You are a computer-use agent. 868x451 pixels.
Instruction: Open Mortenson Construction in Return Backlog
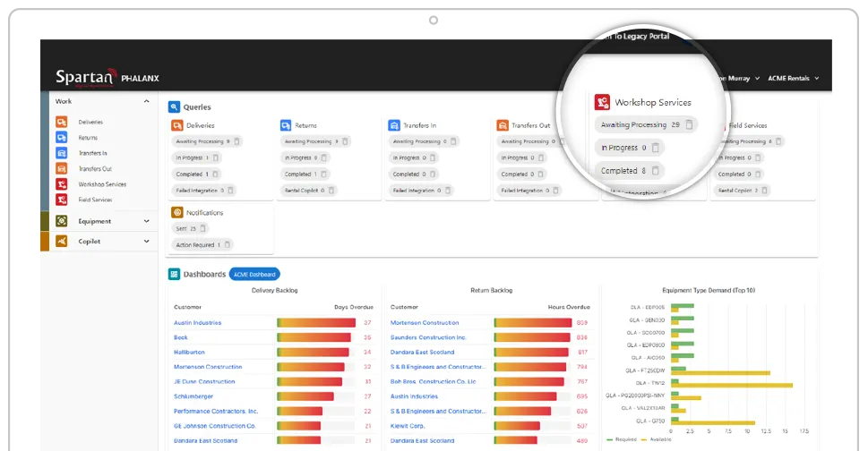(425, 323)
